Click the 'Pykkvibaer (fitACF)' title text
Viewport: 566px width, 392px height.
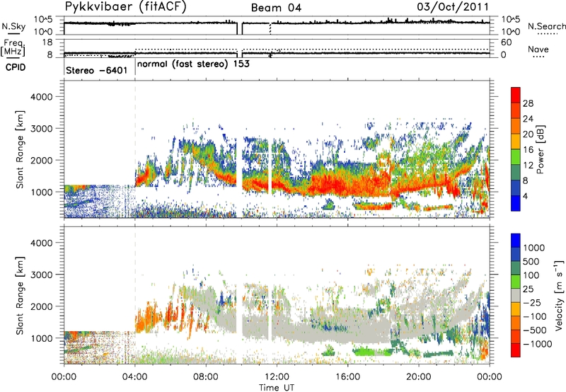coord(126,7)
